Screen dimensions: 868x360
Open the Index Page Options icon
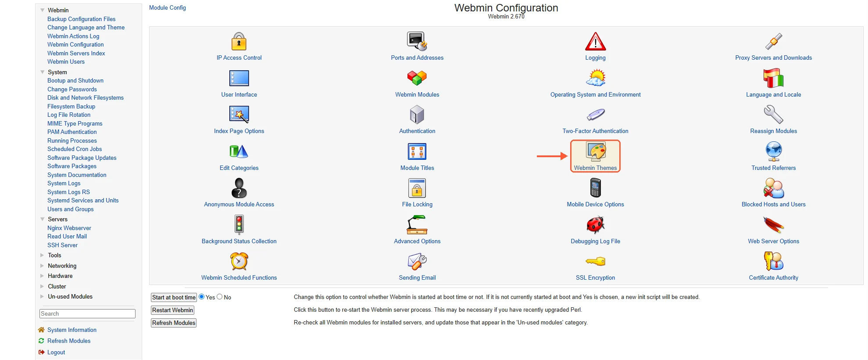[239, 115]
